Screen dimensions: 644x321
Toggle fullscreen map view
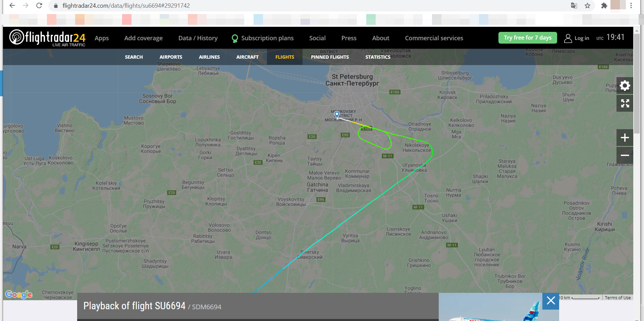[x=625, y=103]
